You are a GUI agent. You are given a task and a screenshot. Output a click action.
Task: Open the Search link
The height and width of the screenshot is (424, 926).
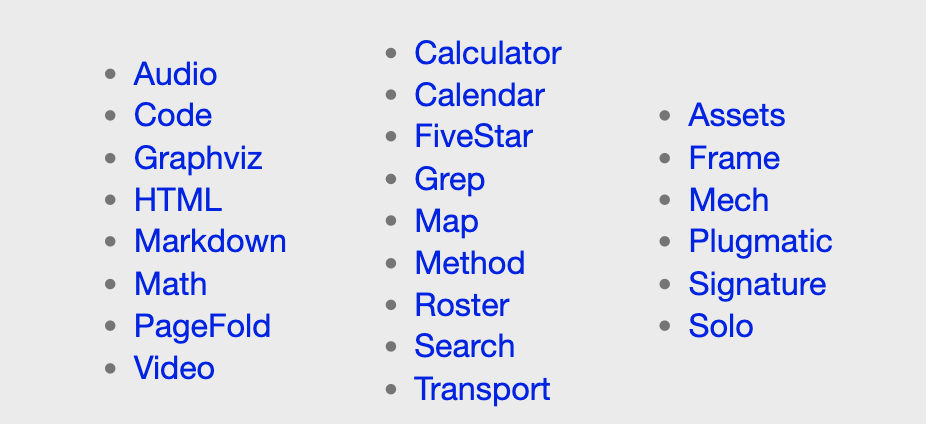tap(464, 347)
